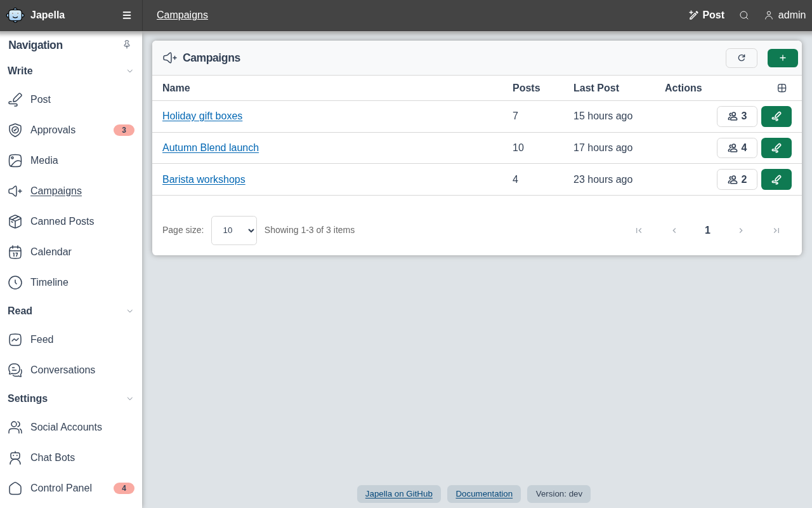The width and height of the screenshot is (812, 508).
Task: Click the megaphone icon beside Campaigns heading
Action: 170,58
